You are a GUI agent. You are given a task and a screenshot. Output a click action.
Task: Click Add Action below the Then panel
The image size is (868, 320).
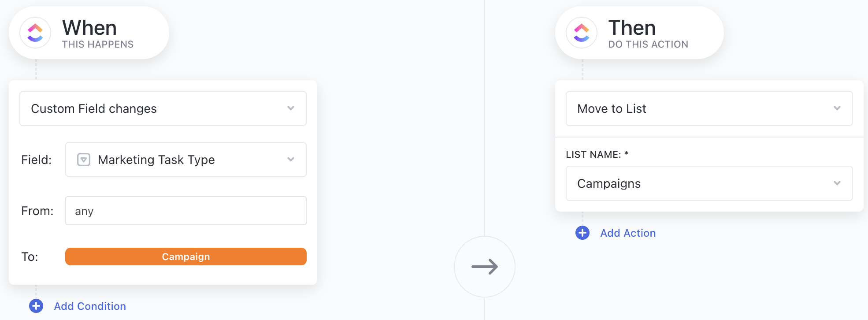pos(627,233)
